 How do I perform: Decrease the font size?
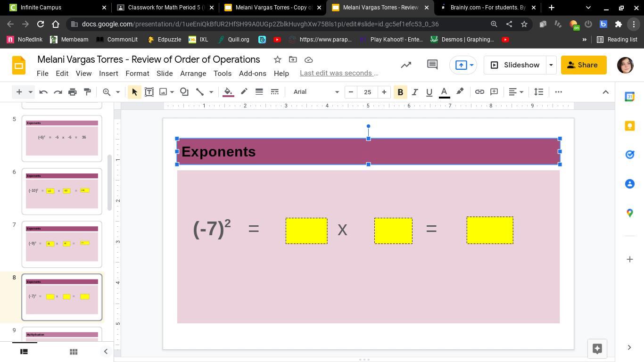[x=351, y=92]
